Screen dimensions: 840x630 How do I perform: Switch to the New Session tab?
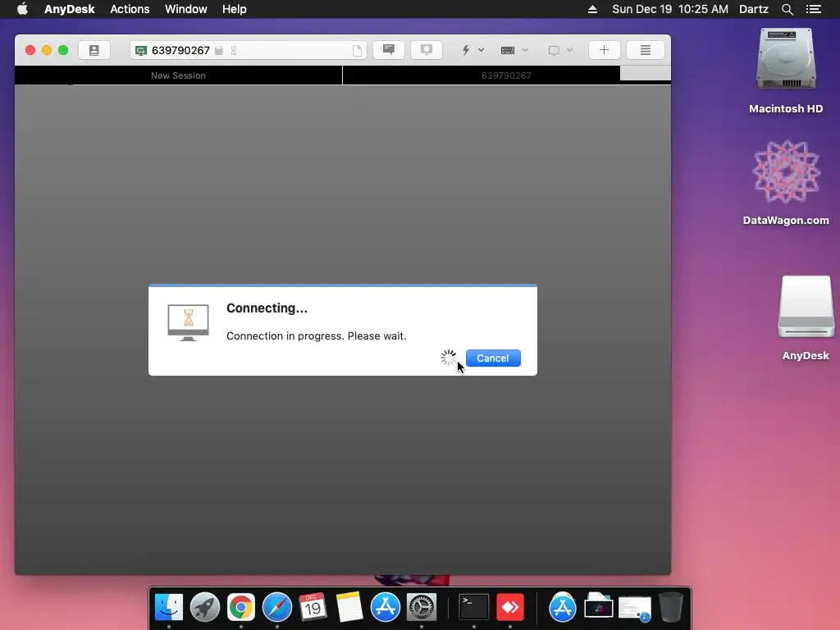(178, 75)
